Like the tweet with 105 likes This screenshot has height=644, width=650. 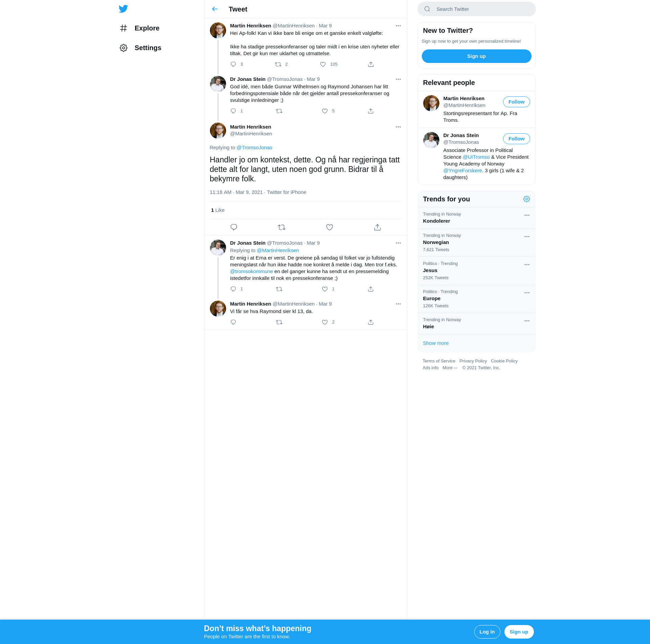click(x=323, y=64)
